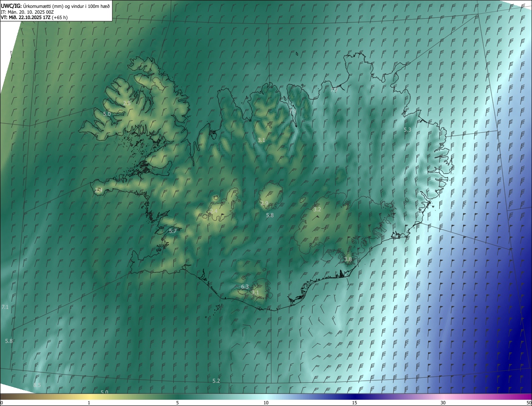Click the title "Úrkomumætti (mm) og vindur í 100m hæð"

(66, 6)
